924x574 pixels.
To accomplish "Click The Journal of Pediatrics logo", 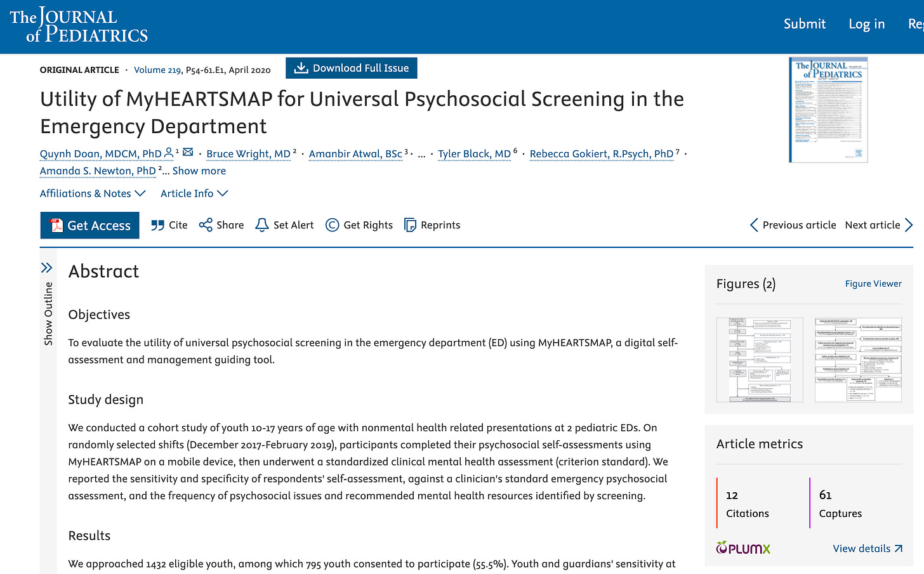I will [79, 26].
